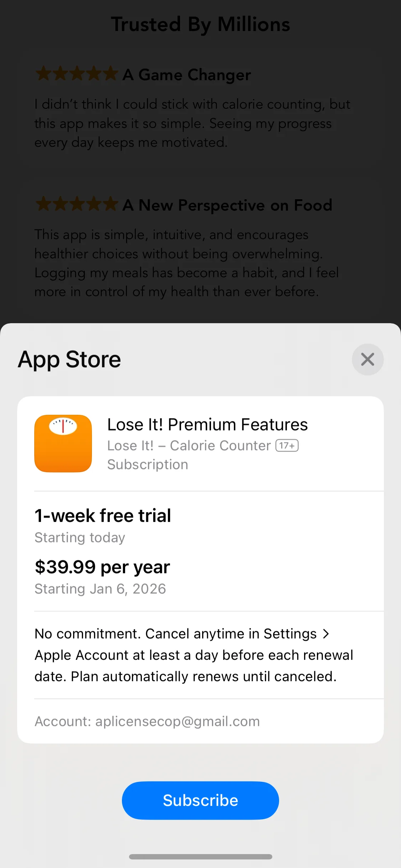The height and width of the screenshot is (868, 401).
Task: Tap the Lose It! – Calorie Counter subtitle
Action: point(189,445)
